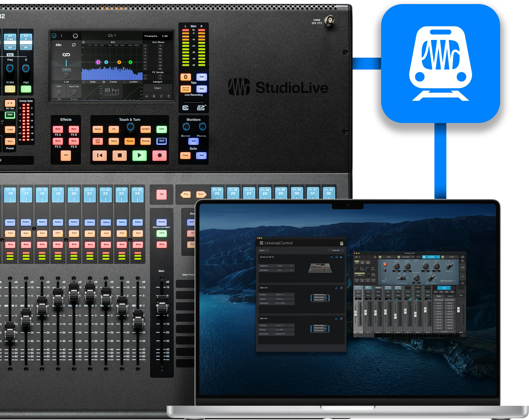
Task: Expand the Equalizer dropdown arrow
Action: point(438,257)
